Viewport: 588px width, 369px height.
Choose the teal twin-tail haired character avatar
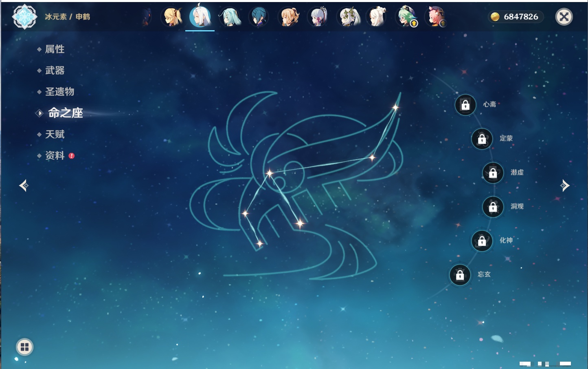[x=230, y=17]
